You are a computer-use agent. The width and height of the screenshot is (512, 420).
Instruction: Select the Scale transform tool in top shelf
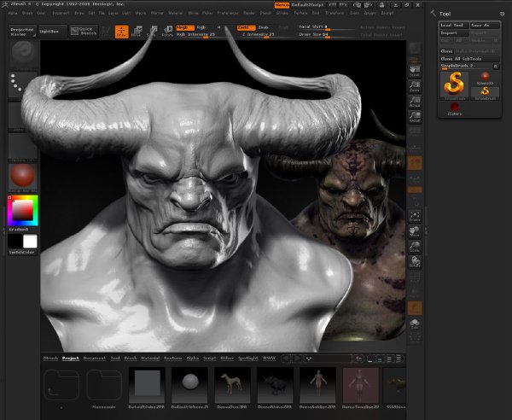pyautogui.click(x=152, y=32)
